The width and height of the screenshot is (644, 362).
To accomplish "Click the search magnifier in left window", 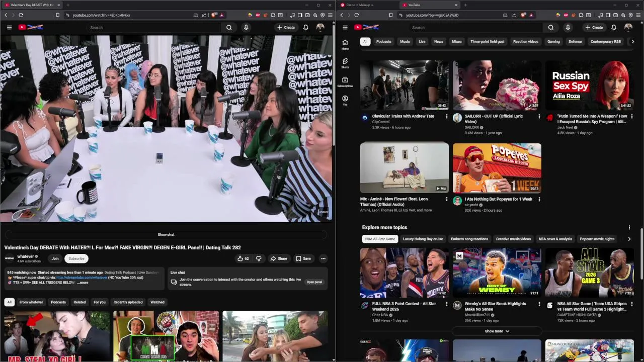I will [x=229, y=27].
